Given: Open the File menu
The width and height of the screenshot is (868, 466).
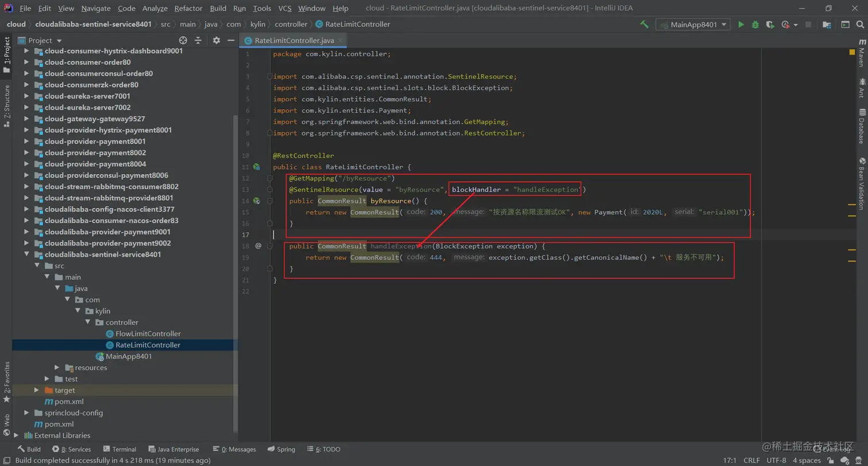Looking at the screenshot, I should [25, 8].
